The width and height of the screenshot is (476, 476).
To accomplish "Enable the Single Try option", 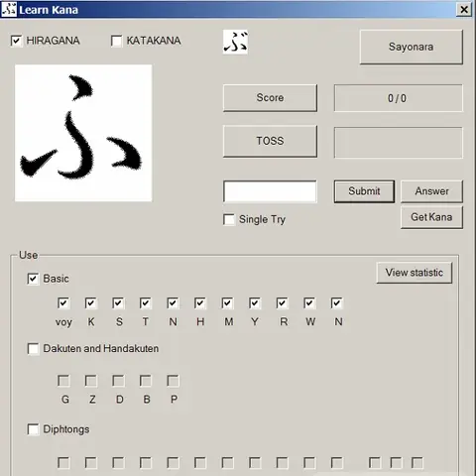I will click(229, 219).
